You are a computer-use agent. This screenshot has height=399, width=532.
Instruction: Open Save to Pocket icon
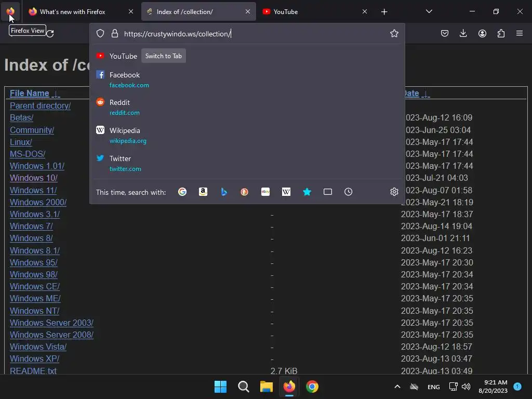point(445,33)
